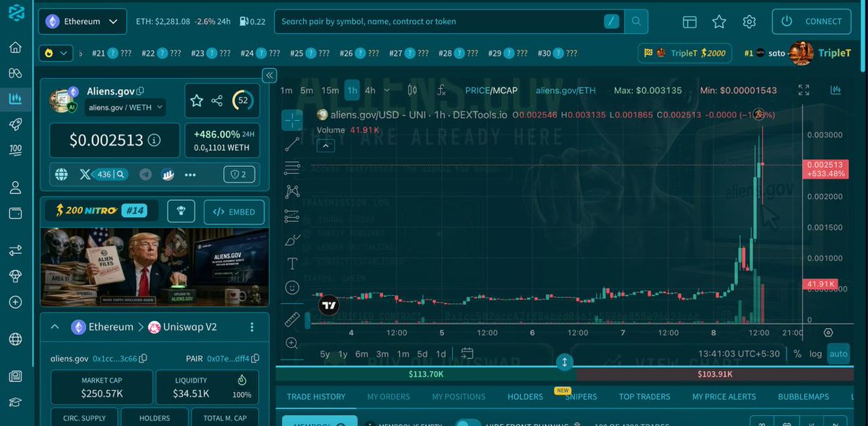Add Aliens.gov to favorites star
The height and width of the screenshot is (426, 868).
[197, 101]
